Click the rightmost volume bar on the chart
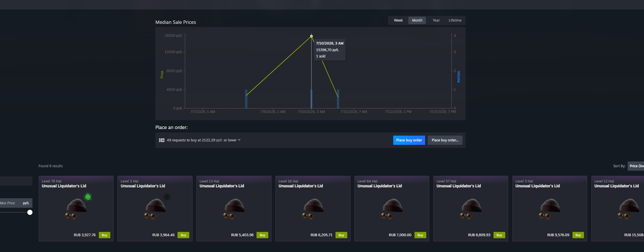Image resolution: width=644 pixels, height=252 pixels. tap(338, 99)
